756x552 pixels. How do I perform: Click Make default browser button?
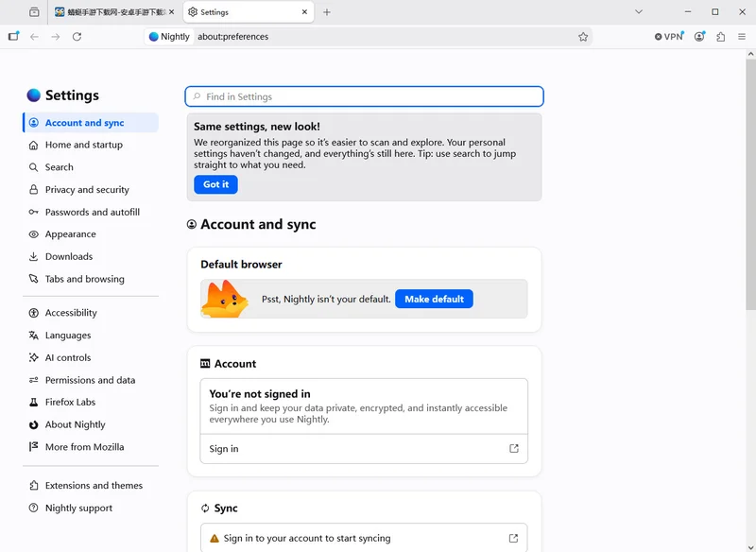pyautogui.click(x=434, y=299)
